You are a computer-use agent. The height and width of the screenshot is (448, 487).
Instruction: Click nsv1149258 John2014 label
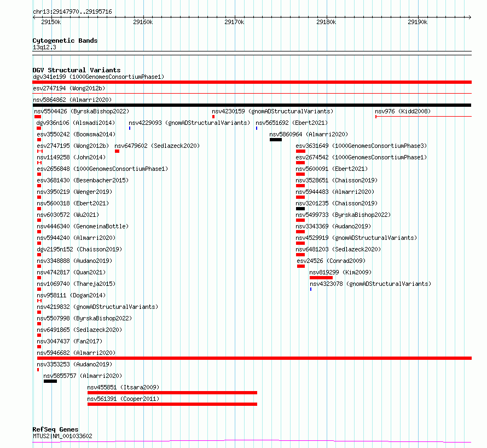(x=71, y=157)
